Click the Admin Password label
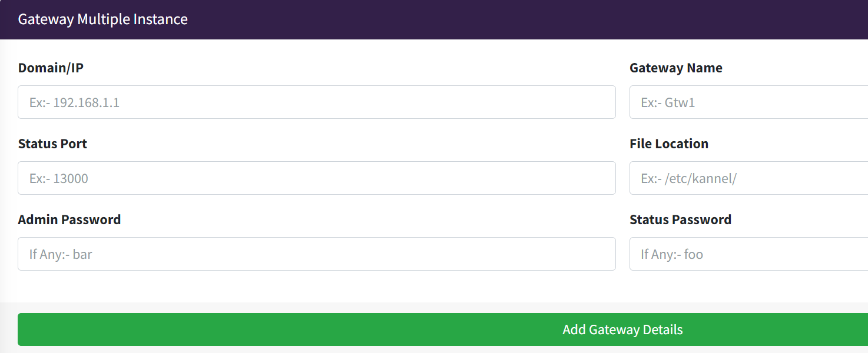Image resolution: width=868 pixels, height=353 pixels. pyautogui.click(x=69, y=219)
